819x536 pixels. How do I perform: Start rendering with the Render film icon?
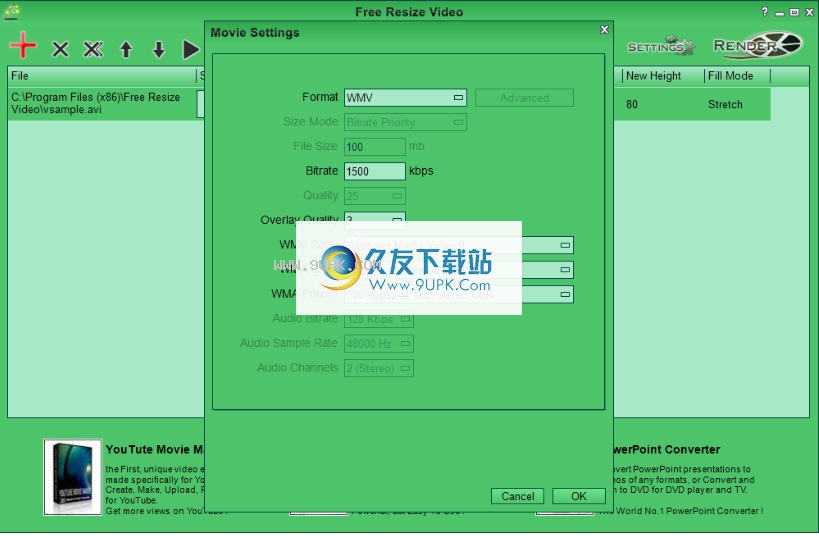coord(757,45)
